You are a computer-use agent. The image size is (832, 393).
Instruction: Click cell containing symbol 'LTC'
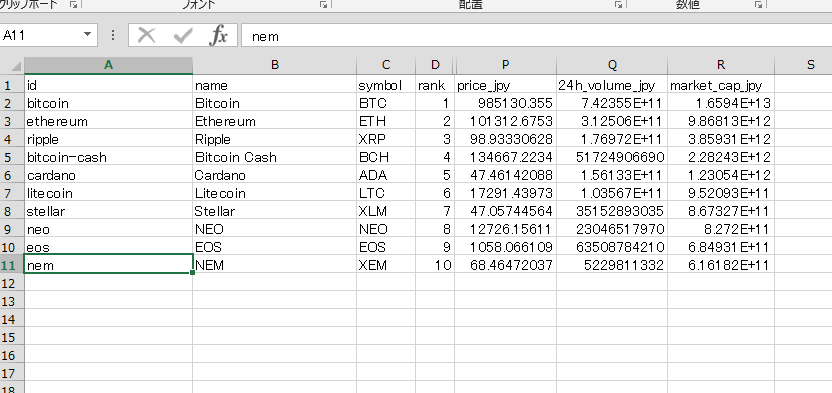pyautogui.click(x=386, y=193)
